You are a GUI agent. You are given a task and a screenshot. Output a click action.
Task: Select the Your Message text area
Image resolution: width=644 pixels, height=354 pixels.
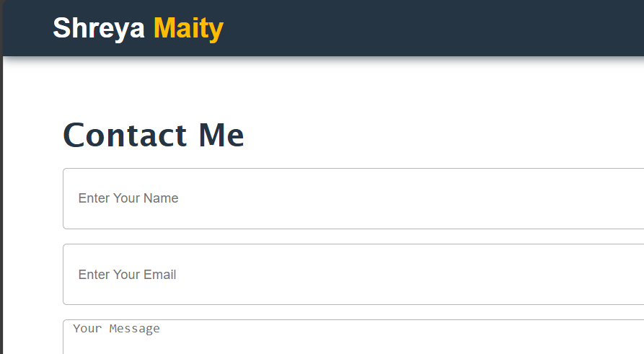tap(353, 337)
